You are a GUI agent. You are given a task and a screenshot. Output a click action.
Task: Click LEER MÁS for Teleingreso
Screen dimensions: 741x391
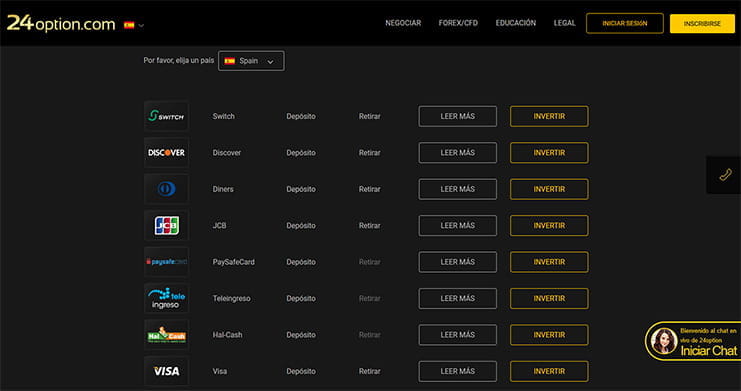tap(457, 298)
